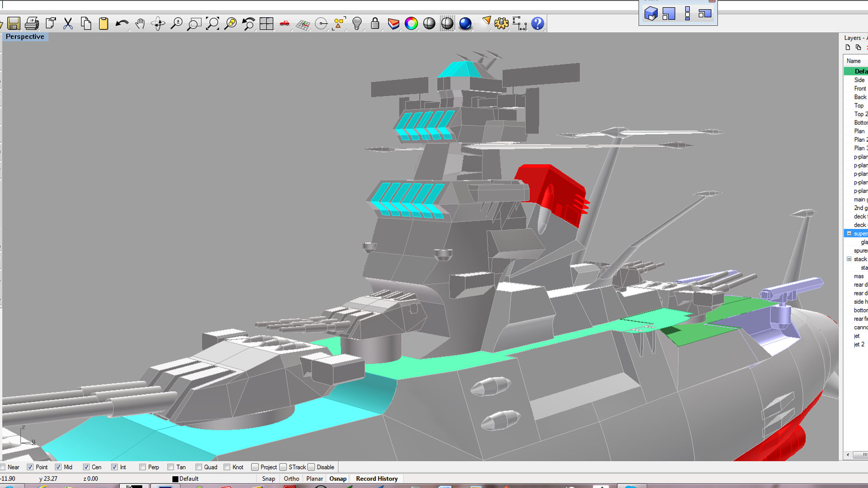The width and height of the screenshot is (868, 488).
Task: Activate the Rotate view tool
Action: [158, 23]
